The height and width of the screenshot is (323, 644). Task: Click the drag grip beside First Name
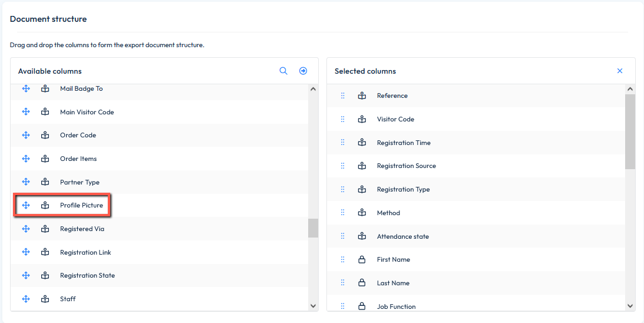[342, 259]
